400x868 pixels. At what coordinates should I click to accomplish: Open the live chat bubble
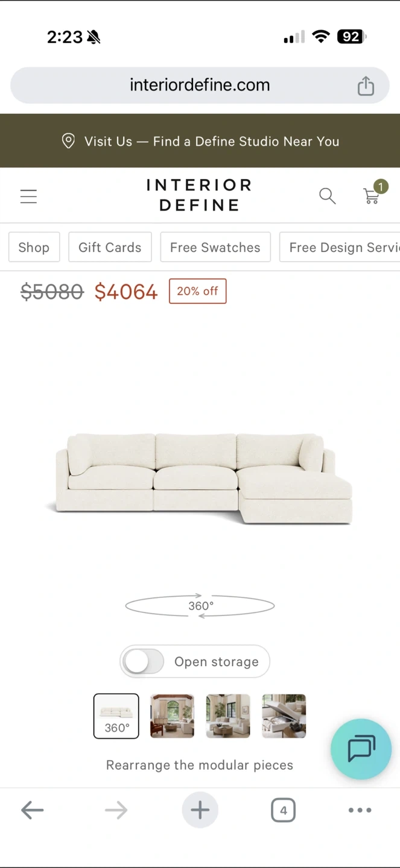click(361, 749)
